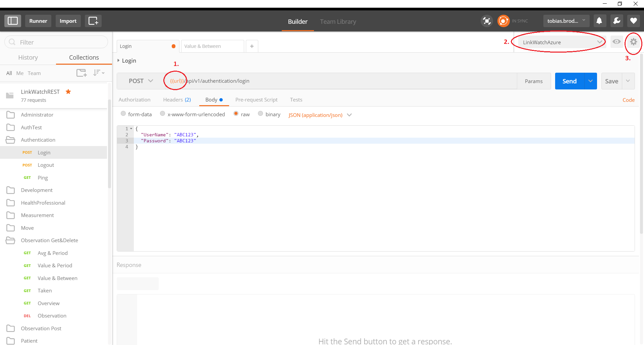Fold the JSON block at line 1
The image size is (644, 345).
pos(131,129)
